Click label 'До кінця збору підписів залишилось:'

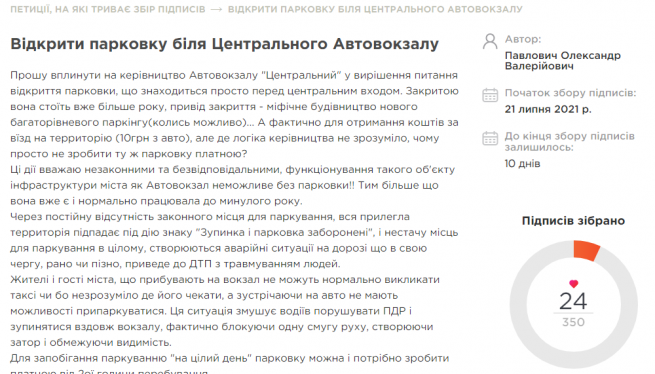pos(570,142)
